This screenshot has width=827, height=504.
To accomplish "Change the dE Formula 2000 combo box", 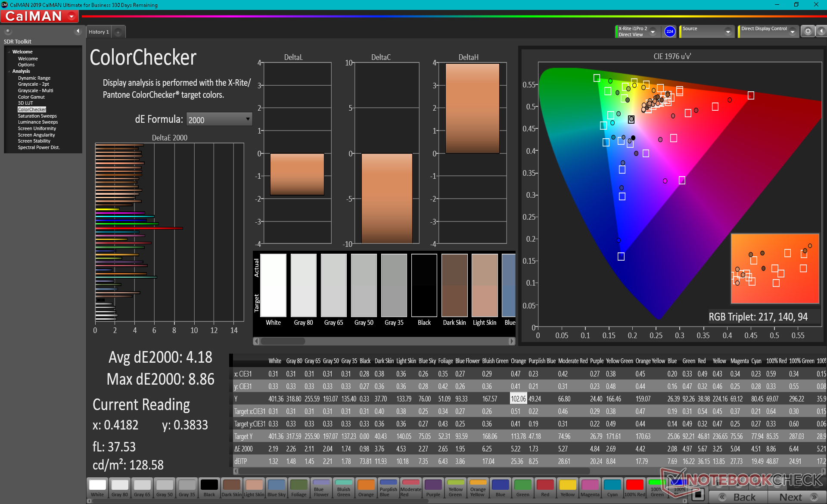I will pos(219,120).
